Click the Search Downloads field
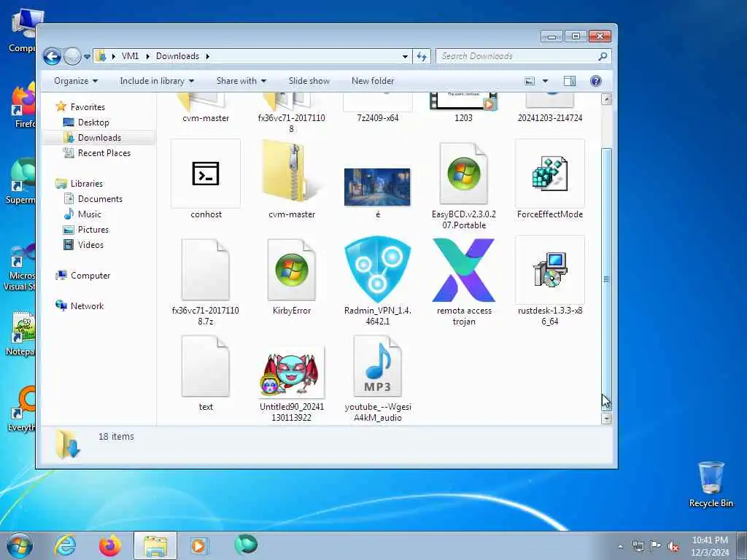The image size is (747, 560). (523, 56)
